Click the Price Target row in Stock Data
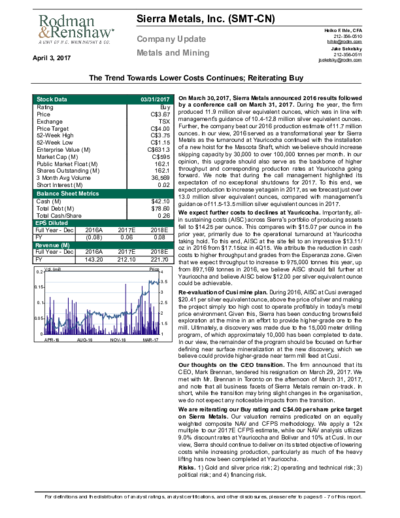Viewport: 400px width, 518px height. tap(103, 129)
